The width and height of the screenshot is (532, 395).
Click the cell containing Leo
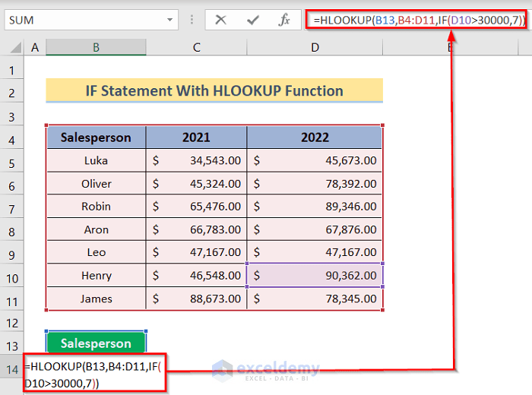pyautogui.click(x=96, y=252)
